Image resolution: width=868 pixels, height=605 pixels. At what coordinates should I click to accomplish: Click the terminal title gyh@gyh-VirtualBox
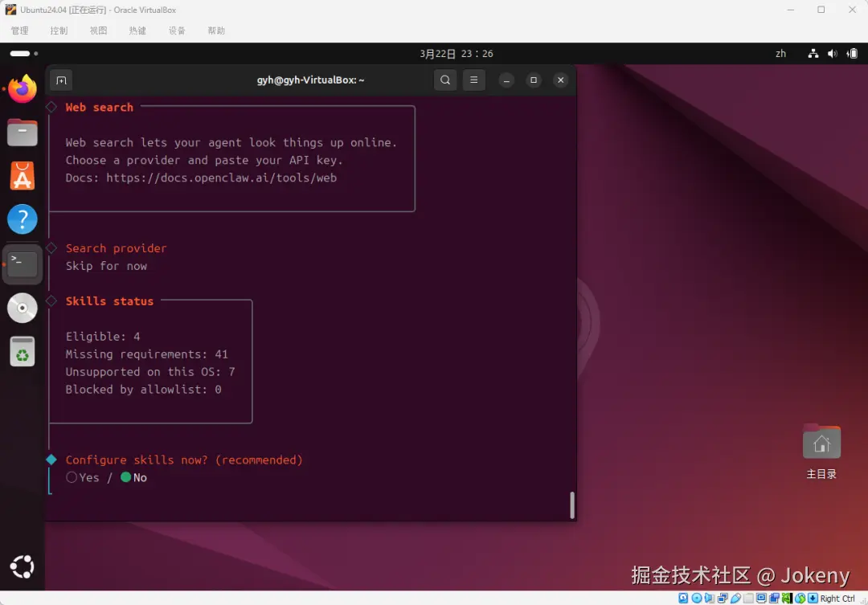click(x=310, y=80)
